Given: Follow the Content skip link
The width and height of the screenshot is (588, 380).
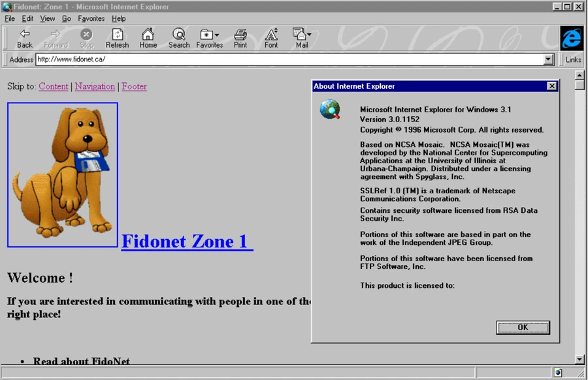Looking at the screenshot, I should click(x=54, y=86).
